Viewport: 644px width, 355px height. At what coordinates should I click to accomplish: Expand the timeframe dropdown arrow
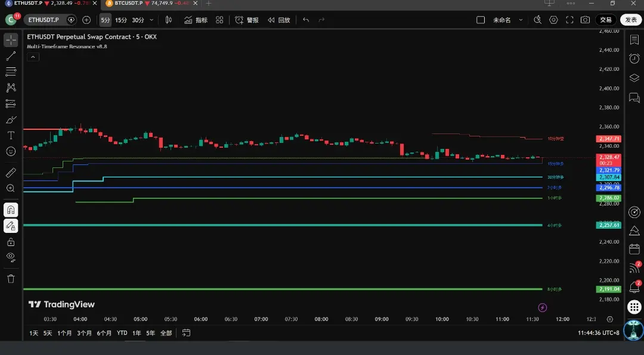[x=151, y=20]
